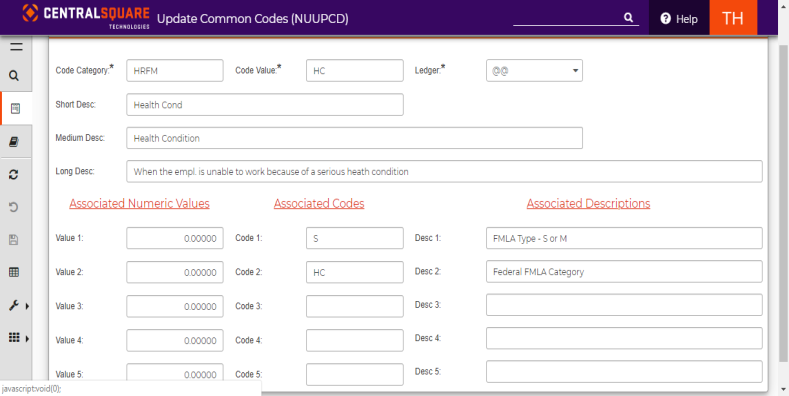Expand the apps grid options menu

coord(16,338)
